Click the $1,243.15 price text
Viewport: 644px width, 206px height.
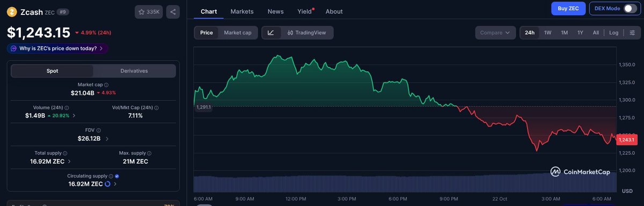click(38, 33)
